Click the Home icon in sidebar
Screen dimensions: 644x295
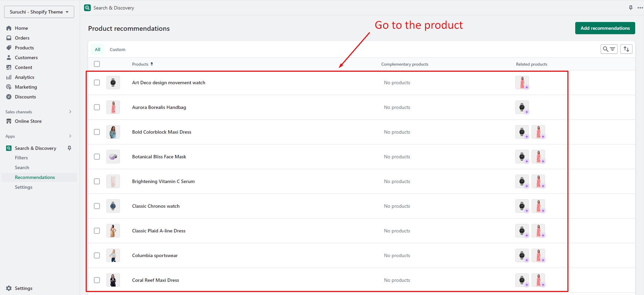pos(9,28)
